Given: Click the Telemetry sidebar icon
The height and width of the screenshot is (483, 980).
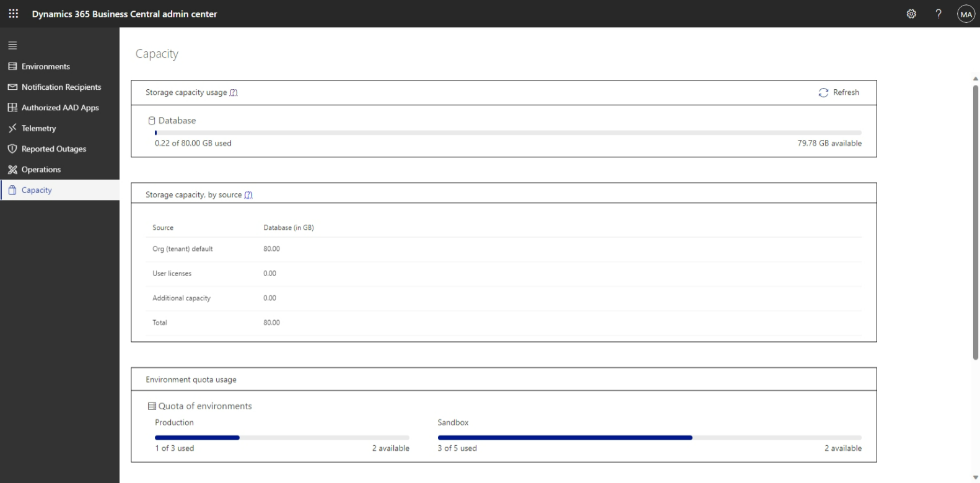Looking at the screenshot, I should 12,128.
